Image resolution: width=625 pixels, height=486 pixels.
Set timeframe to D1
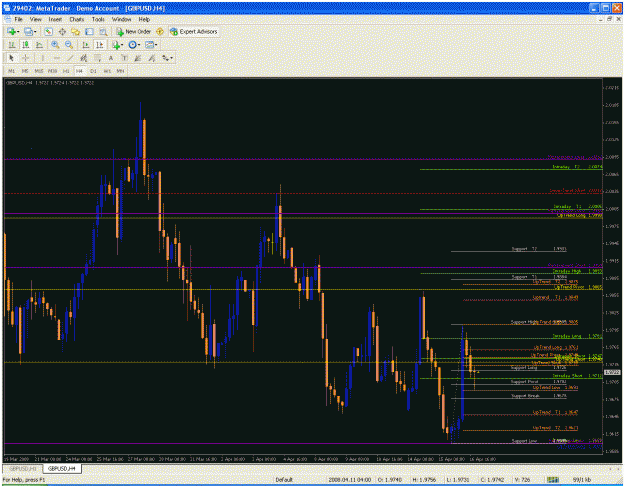pos(93,71)
